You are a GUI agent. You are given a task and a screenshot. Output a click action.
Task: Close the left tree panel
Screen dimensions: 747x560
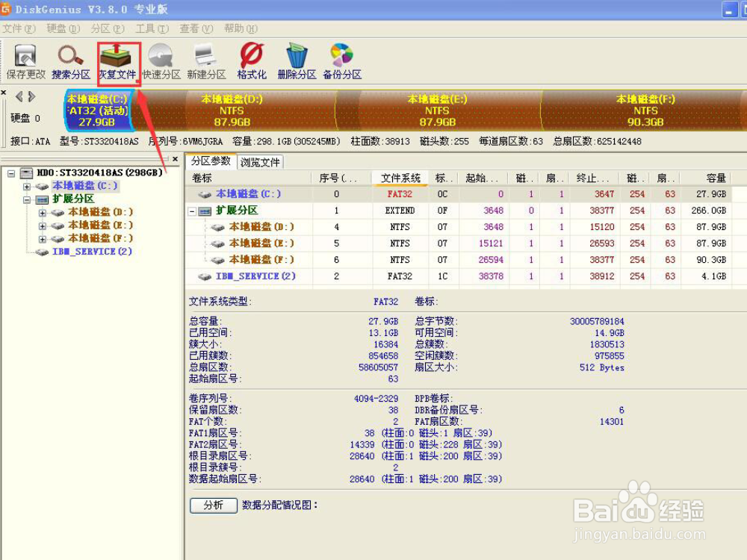click(x=176, y=159)
